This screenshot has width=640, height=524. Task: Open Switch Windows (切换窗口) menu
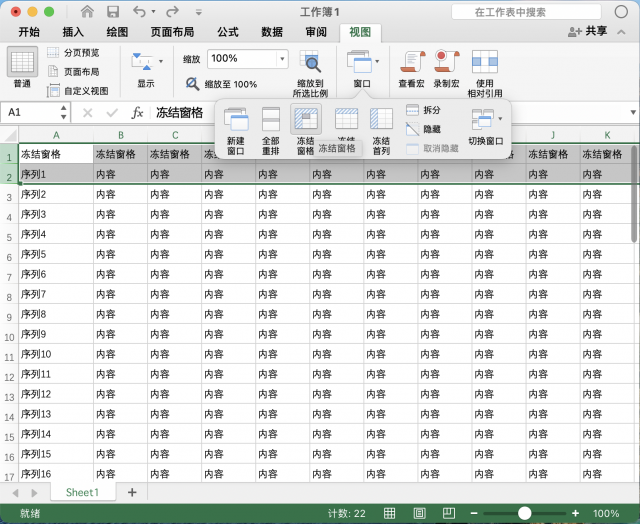tap(486, 127)
